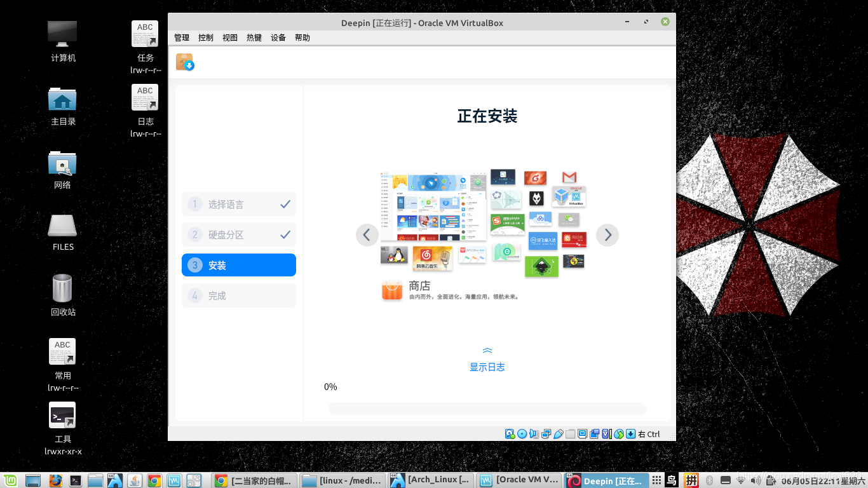This screenshot has width=868, height=488.
Task: Click the audio icon in VirtualBox status bar
Action: click(x=534, y=434)
